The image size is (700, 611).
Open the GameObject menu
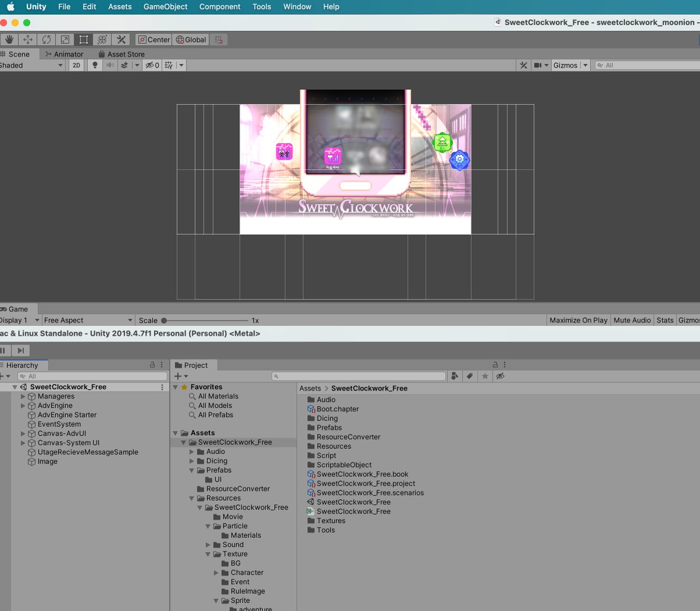[x=166, y=7]
